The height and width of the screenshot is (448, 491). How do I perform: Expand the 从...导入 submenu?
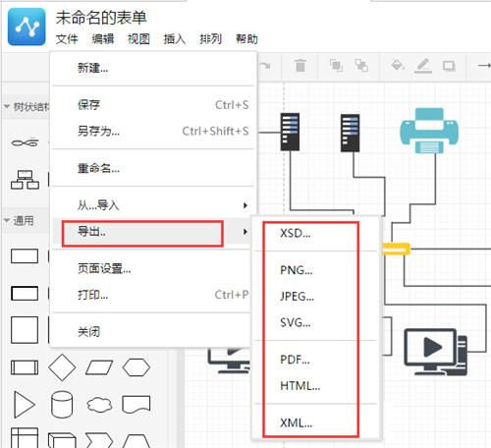(x=153, y=205)
